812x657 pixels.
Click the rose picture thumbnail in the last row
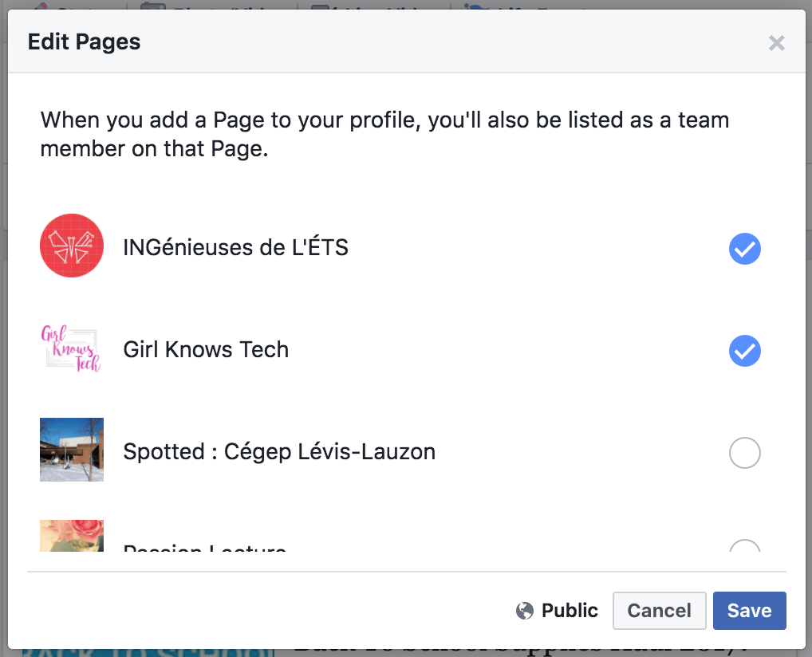72,535
